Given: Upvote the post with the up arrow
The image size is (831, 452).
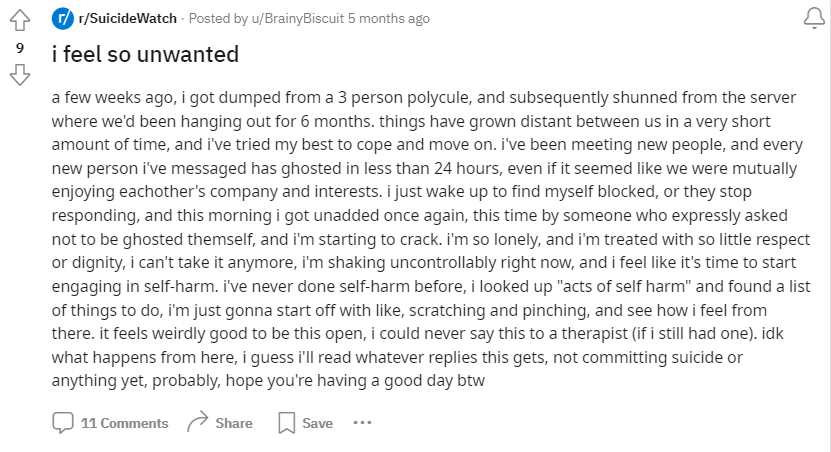Looking at the screenshot, I should coord(20,20).
